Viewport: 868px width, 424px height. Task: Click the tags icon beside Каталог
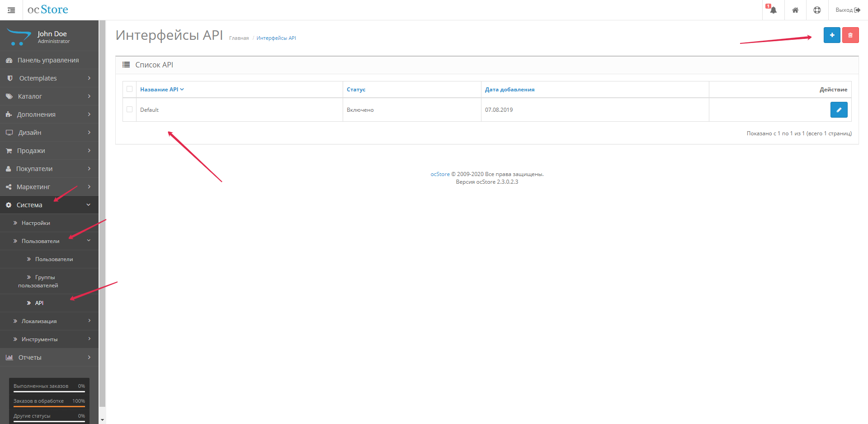[9, 96]
